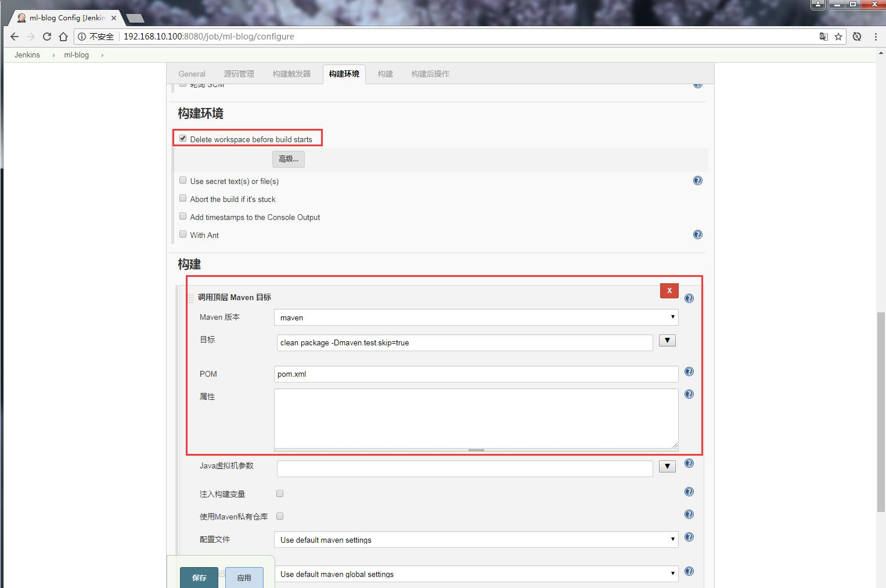Open a new browser tab

point(135,18)
